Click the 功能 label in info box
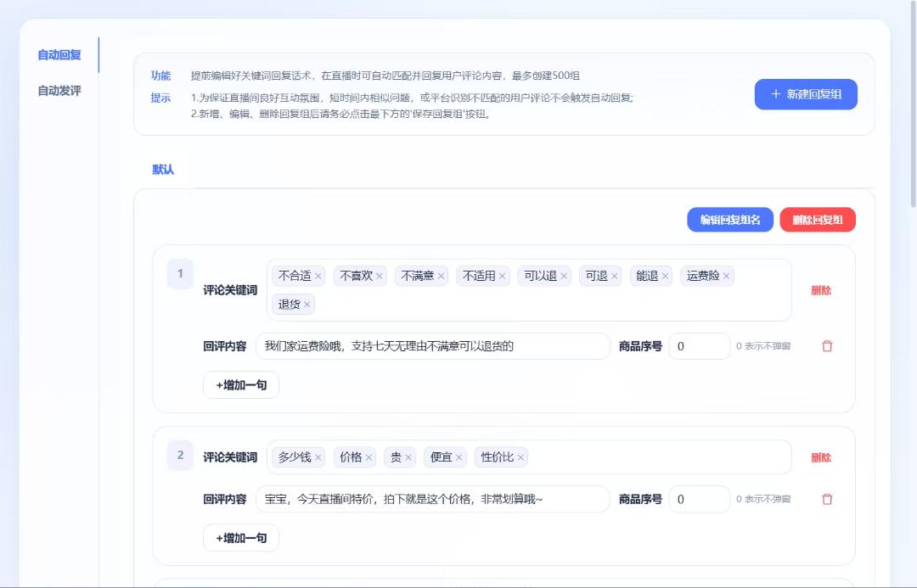917x588 pixels. click(x=160, y=76)
